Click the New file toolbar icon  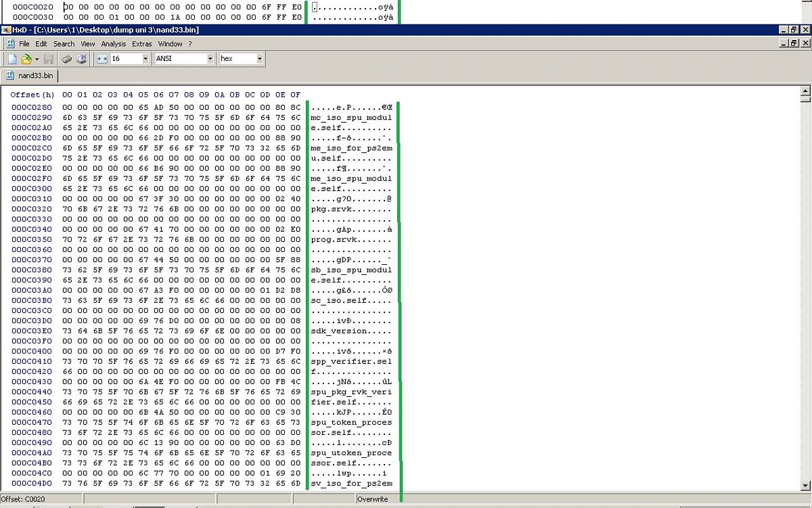[12, 59]
